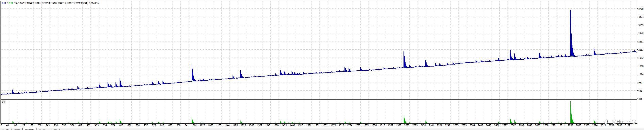Click the blue spike near trade 981
Screen dimensions: 644x130
[192, 66]
